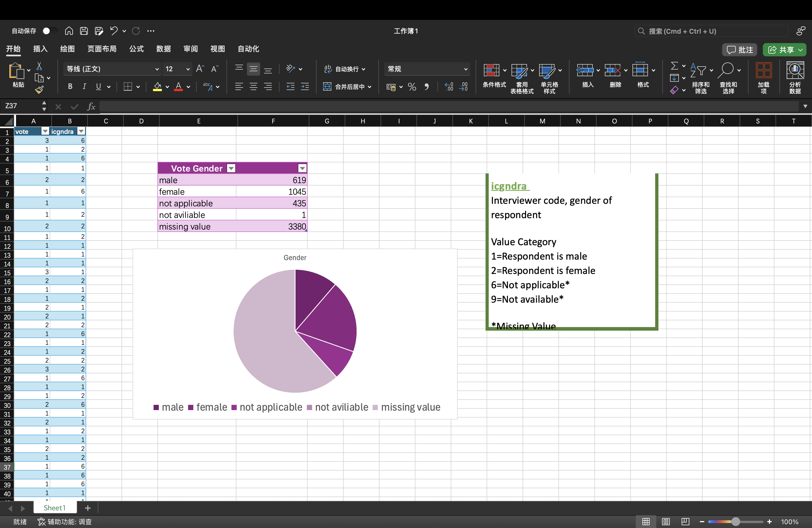Click the percent style icon
This screenshot has width=812, height=528.
(412, 87)
